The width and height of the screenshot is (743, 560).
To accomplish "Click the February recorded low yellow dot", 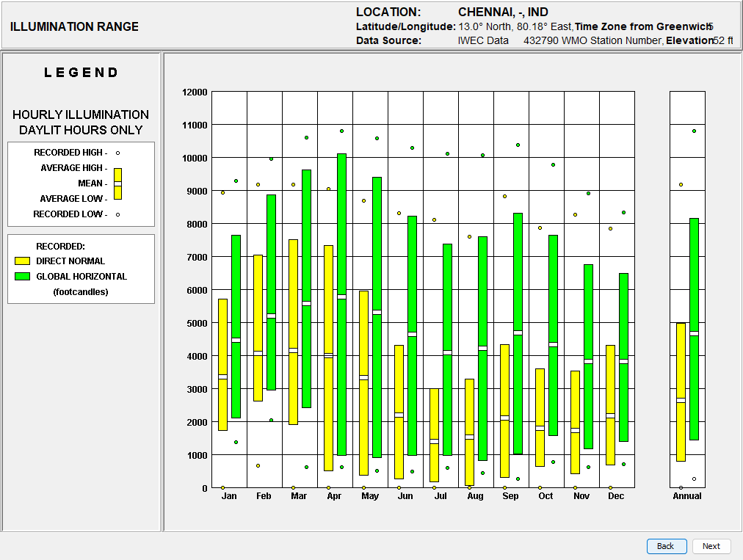I will coord(258,466).
